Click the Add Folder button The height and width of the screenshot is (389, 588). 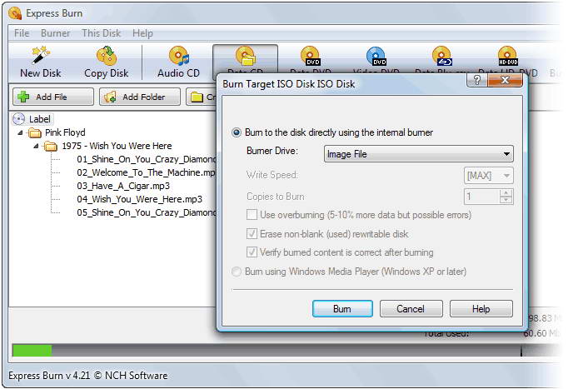point(140,97)
